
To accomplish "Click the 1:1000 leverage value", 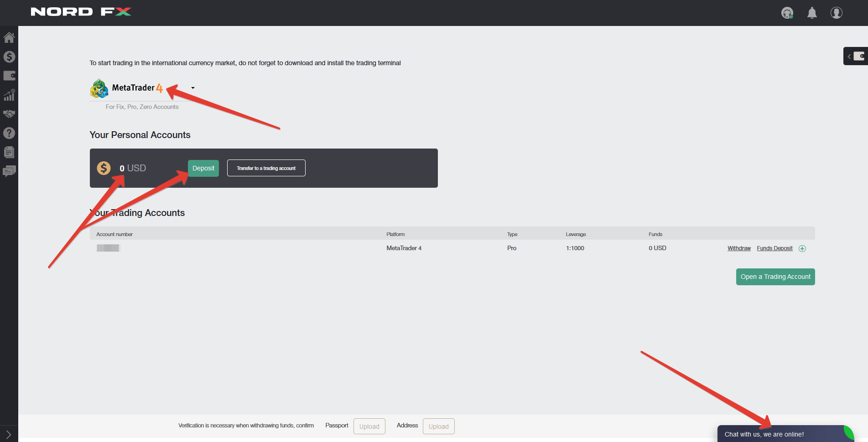I will [x=575, y=248].
